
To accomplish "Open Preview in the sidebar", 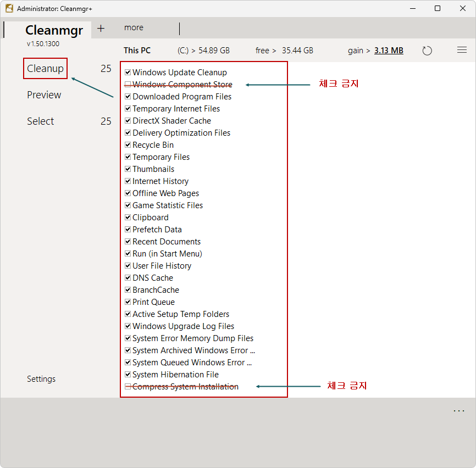I will tap(44, 95).
